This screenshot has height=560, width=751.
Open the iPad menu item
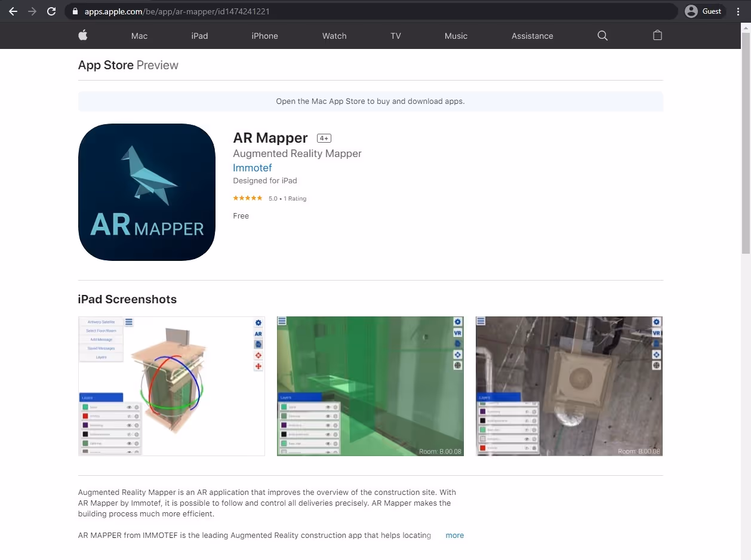(199, 36)
